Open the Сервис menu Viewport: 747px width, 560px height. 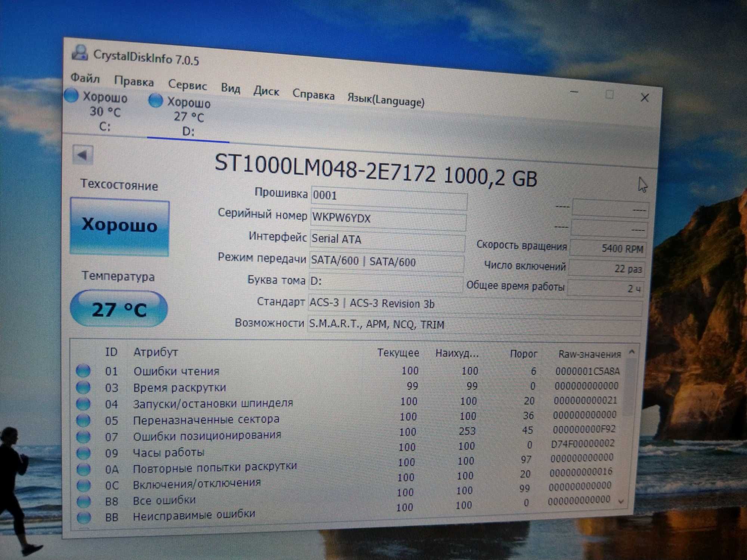click(187, 85)
